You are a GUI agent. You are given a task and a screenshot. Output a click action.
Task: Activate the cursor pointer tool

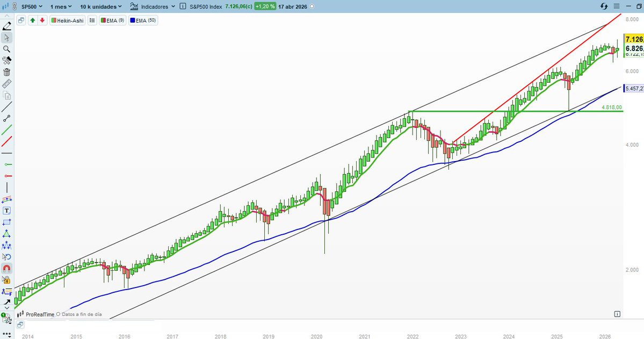6,38
